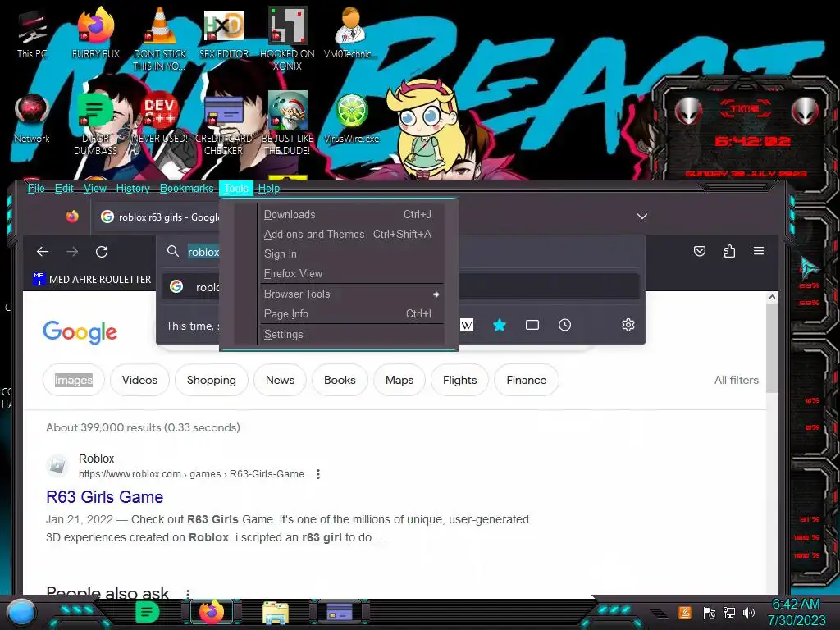
Task: Open the green DIE OR DUMBASS shortcut
Action: pyautogui.click(x=95, y=123)
